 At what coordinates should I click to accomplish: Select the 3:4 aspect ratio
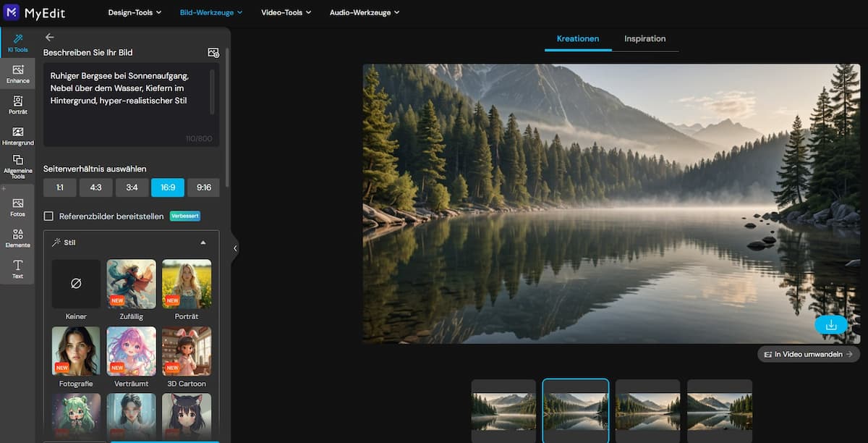tap(132, 187)
